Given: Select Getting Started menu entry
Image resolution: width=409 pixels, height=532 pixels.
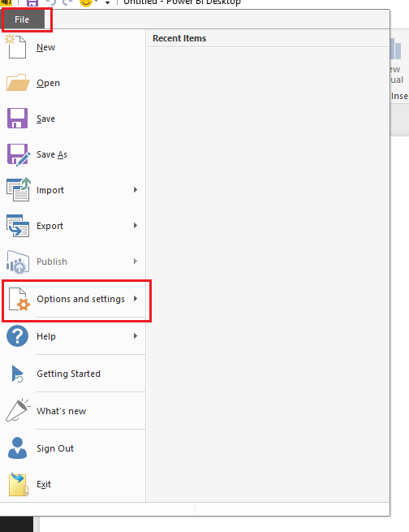Looking at the screenshot, I should coord(73,374).
